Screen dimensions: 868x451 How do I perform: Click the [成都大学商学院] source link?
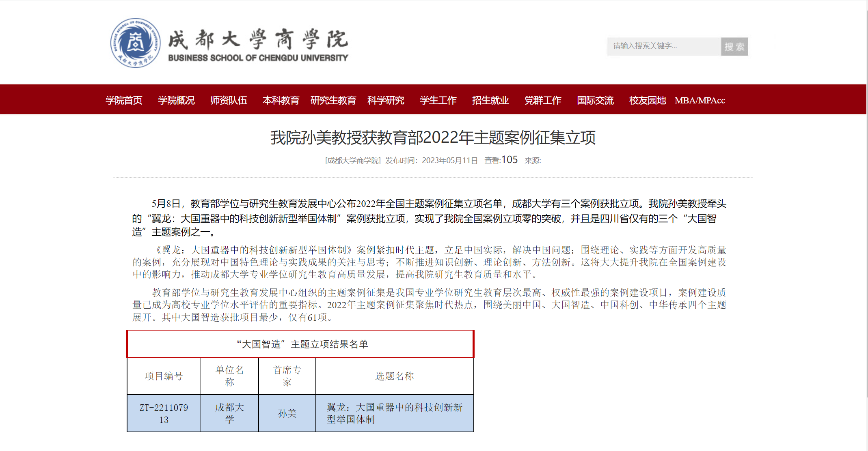(353, 161)
